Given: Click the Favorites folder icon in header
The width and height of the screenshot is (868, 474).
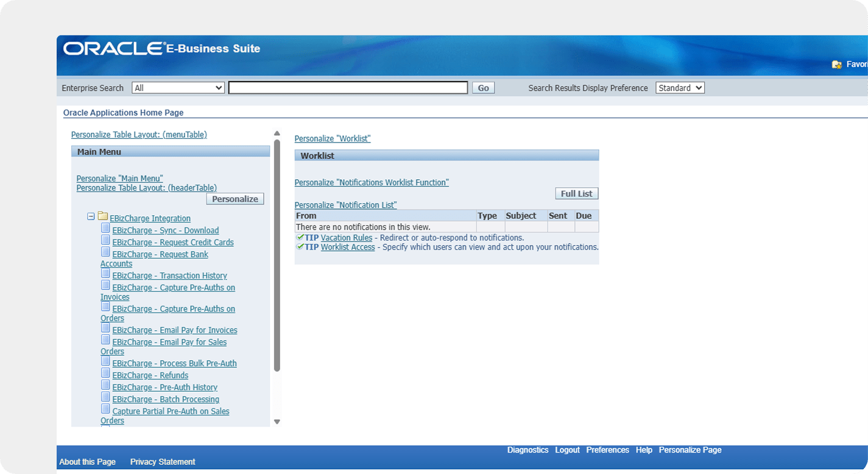Looking at the screenshot, I should pyautogui.click(x=837, y=64).
